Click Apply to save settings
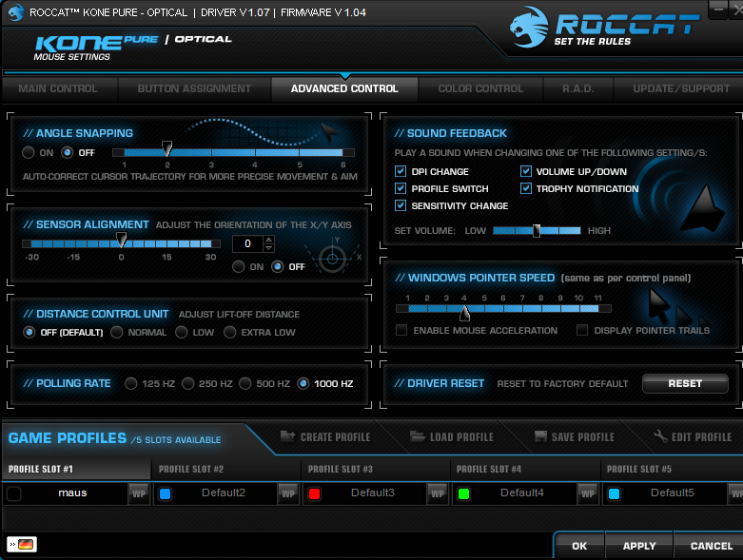This screenshot has width=743, height=560. pyautogui.click(x=638, y=546)
